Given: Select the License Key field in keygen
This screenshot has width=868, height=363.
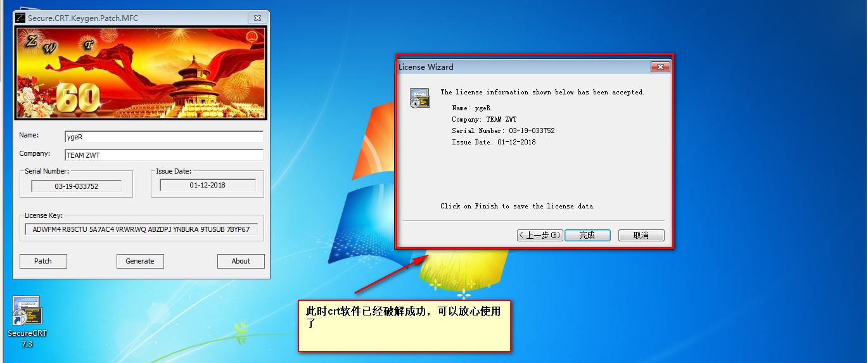Looking at the screenshot, I should click(x=141, y=229).
